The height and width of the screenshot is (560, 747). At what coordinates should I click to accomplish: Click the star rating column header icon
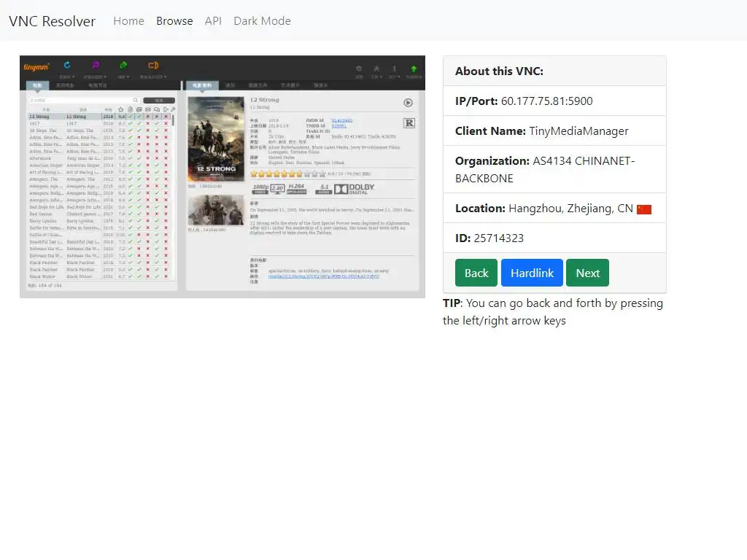[121, 109]
